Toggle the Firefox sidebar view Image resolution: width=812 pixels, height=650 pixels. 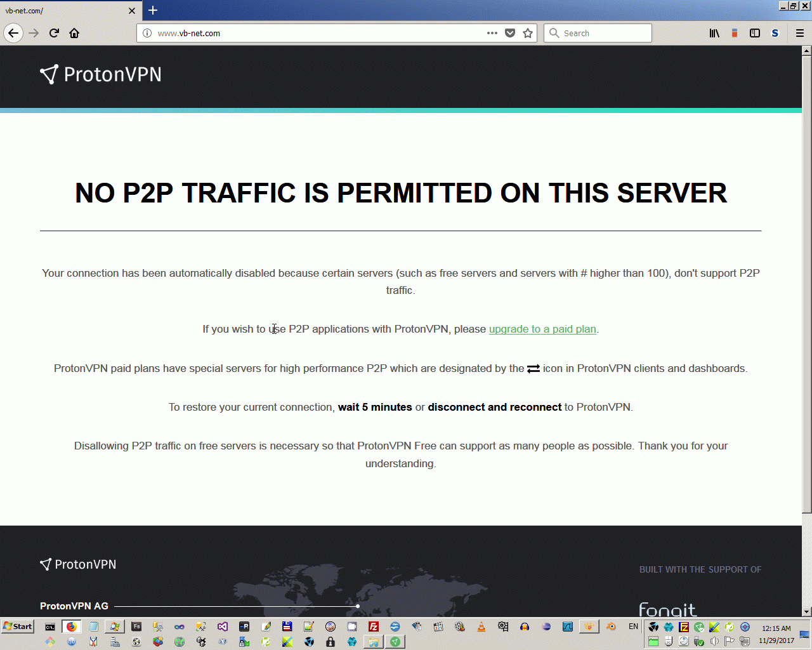[755, 33]
